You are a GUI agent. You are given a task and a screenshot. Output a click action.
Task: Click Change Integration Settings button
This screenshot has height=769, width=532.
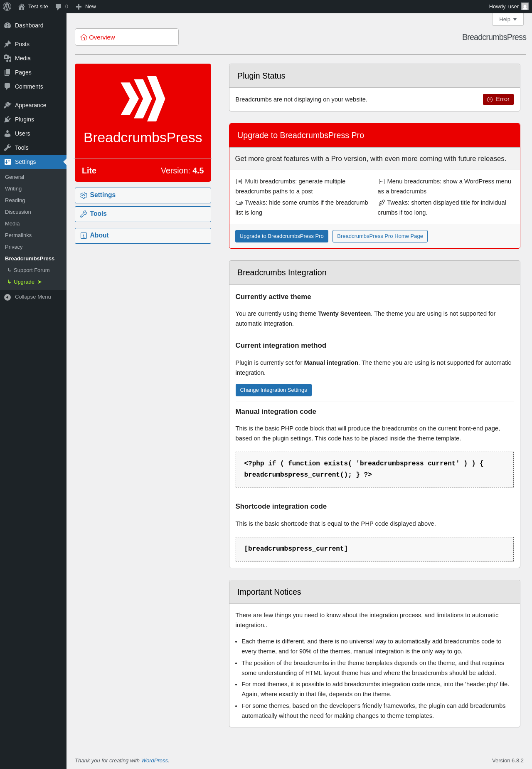(x=273, y=390)
